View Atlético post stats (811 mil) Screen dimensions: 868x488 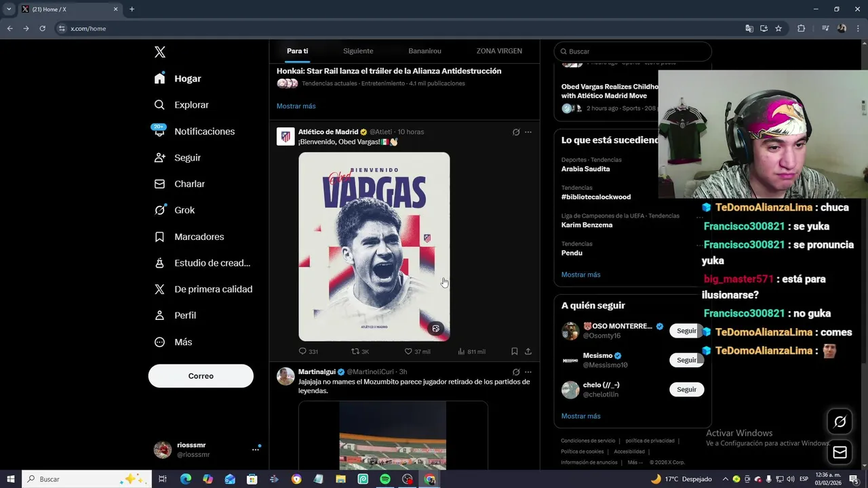tap(471, 351)
